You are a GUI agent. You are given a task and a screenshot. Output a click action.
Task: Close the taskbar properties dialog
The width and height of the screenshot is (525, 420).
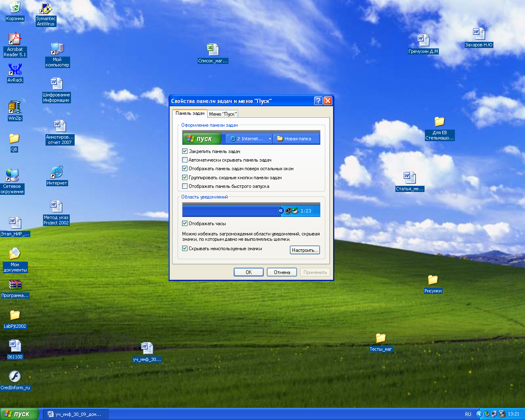click(328, 101)
